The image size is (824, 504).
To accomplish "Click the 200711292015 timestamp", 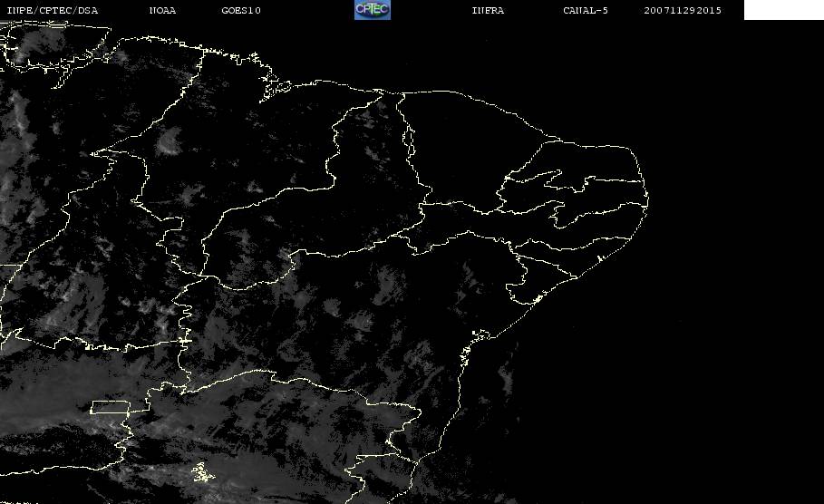I will [683, 11].
